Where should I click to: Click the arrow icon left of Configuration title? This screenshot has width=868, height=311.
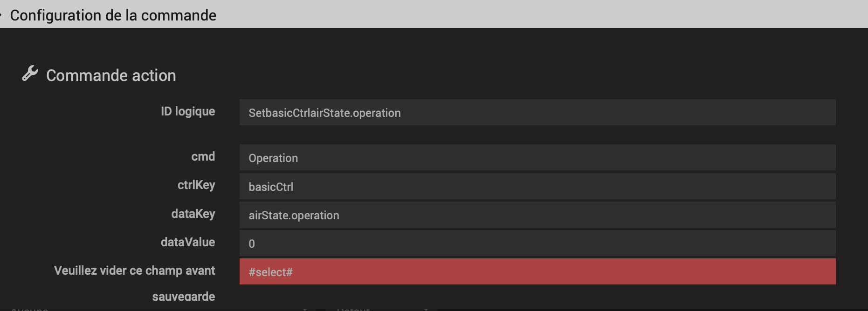coord(1,14)
